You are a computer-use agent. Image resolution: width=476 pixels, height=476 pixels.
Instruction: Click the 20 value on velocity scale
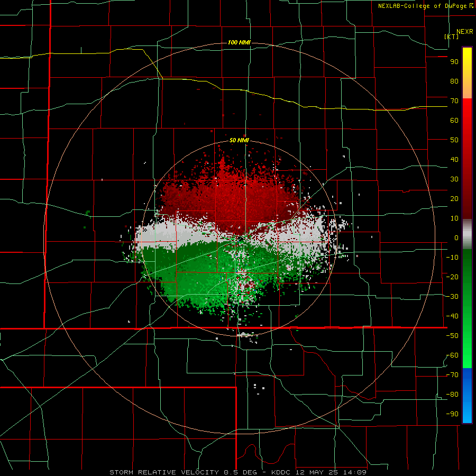[x=454, y=199]
